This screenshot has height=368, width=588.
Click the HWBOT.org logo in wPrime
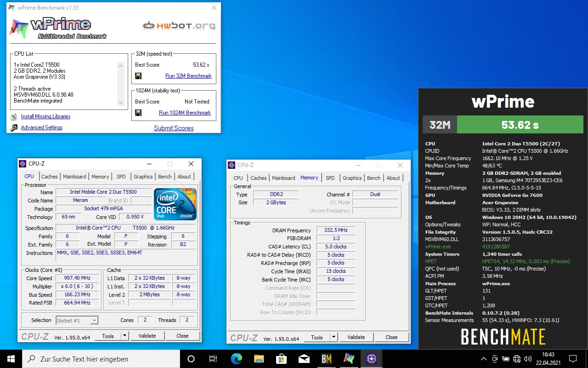pyautogui.click(x=179, y=26)
